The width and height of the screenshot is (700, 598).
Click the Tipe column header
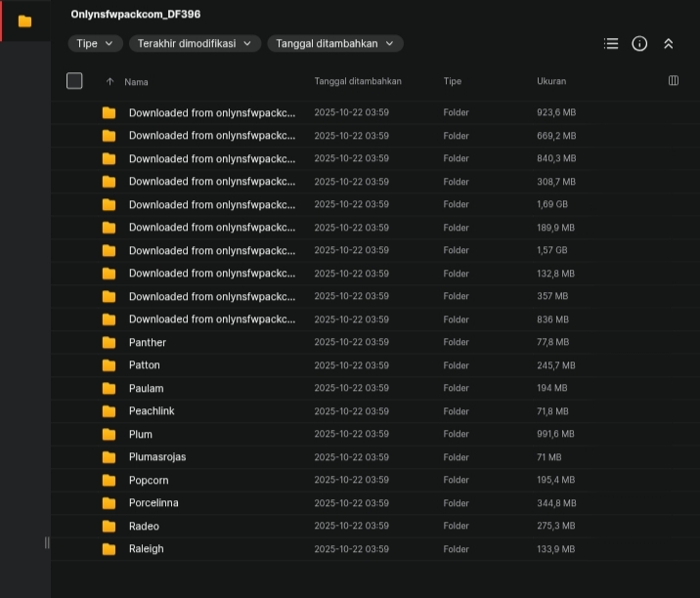point(452,81)
